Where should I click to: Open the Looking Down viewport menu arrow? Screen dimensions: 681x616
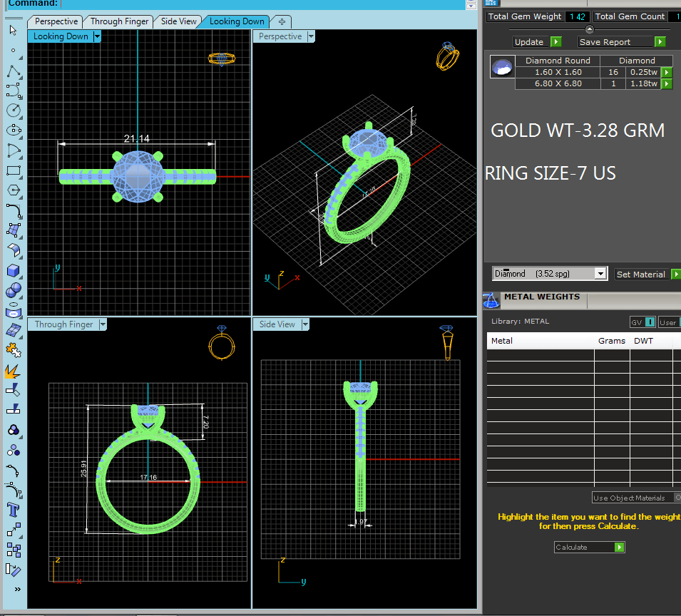[97, 36]
